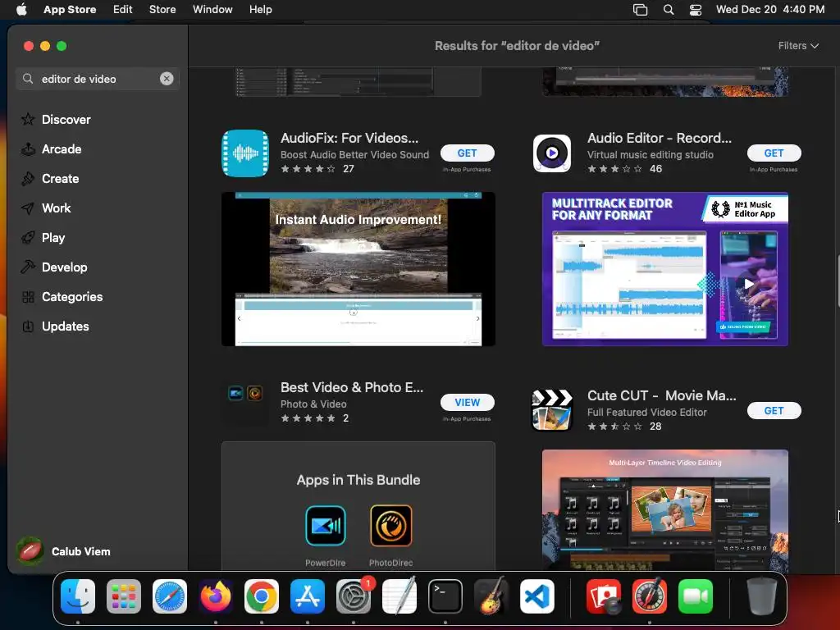Select the Work sidebar item
840x630 pixels.
46,208
